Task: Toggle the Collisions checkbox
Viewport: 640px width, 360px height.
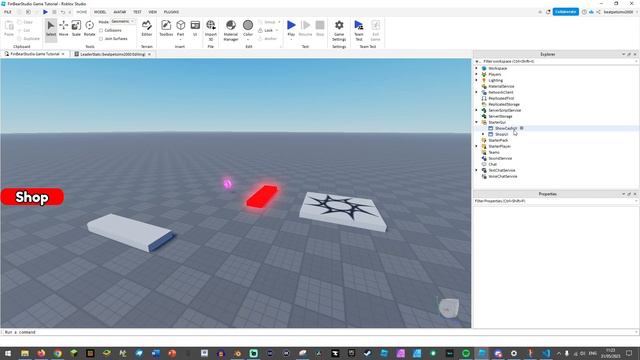Action: tap(101, 30)
